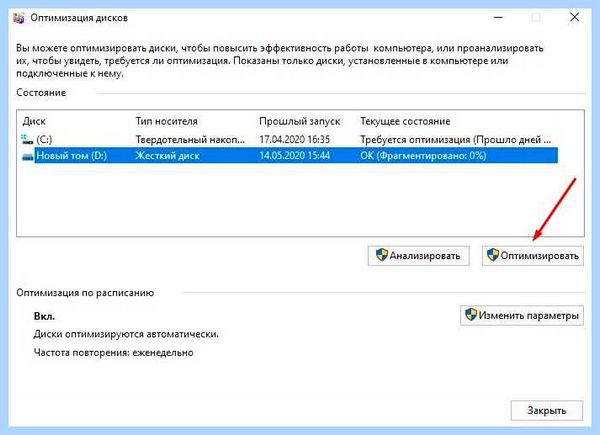The image size is (600, 435).
Task: Click the Вкл. schedule status text
Action: click(44, 316)
